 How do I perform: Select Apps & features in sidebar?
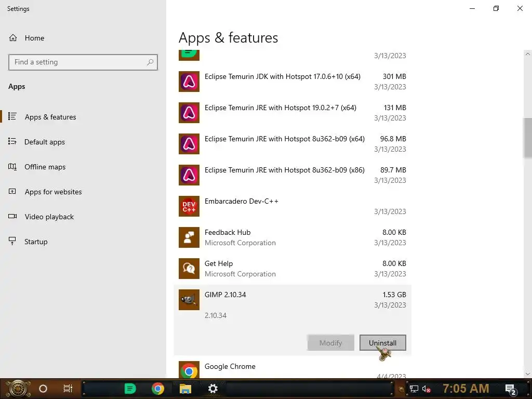point(50,117)
